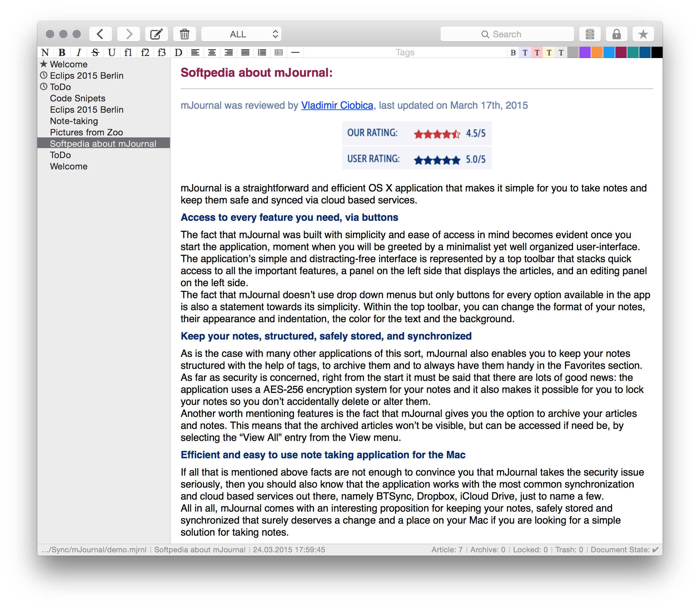The width and height of the screenshot is (700, 609).
Task: Click the D format button
Action: pyautogui.click(x=178, y=52)
